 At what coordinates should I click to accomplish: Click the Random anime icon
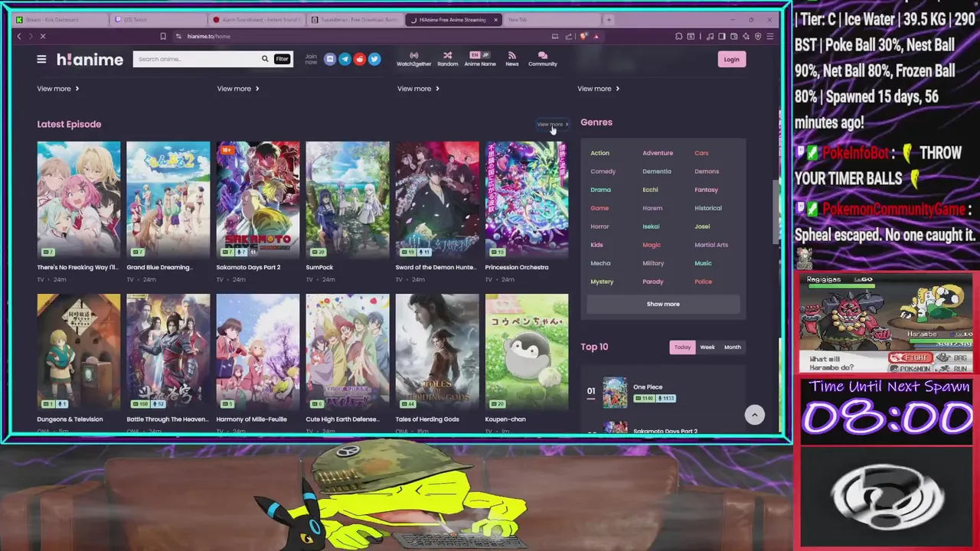point(447,59)
